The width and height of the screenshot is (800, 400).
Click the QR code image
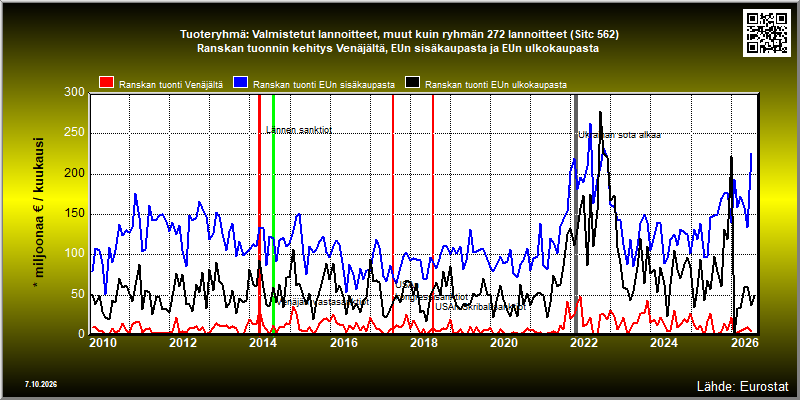click(x=766, y=32)
